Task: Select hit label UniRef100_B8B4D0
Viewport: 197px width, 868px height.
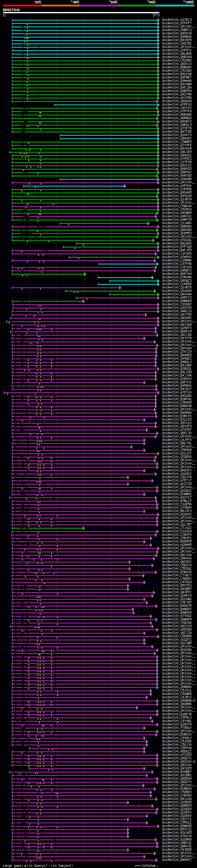Action: pyautogui.click(x=177, y=67)
